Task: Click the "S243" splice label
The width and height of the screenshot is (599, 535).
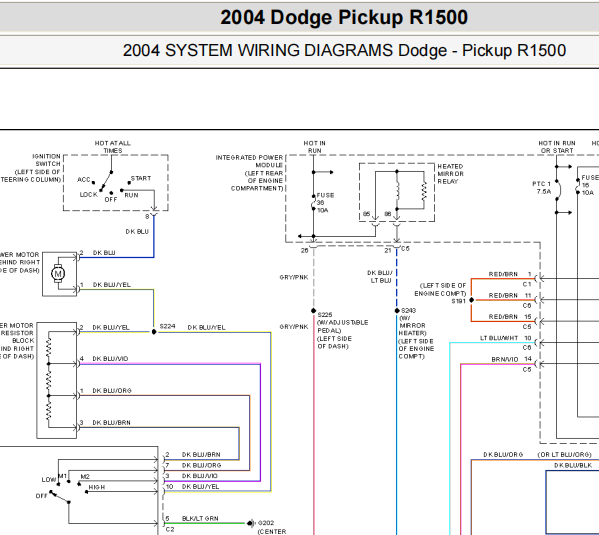Action: [x=408, y=311]
